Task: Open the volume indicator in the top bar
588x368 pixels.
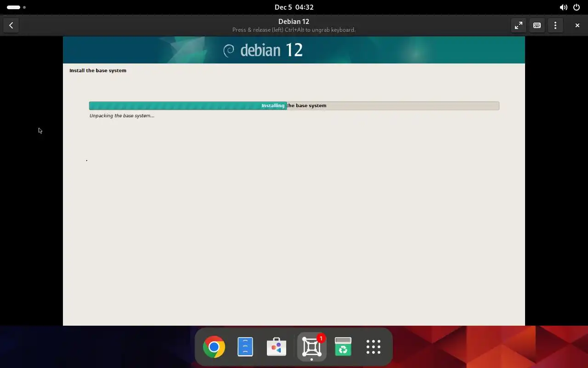Action: [563, 7]
